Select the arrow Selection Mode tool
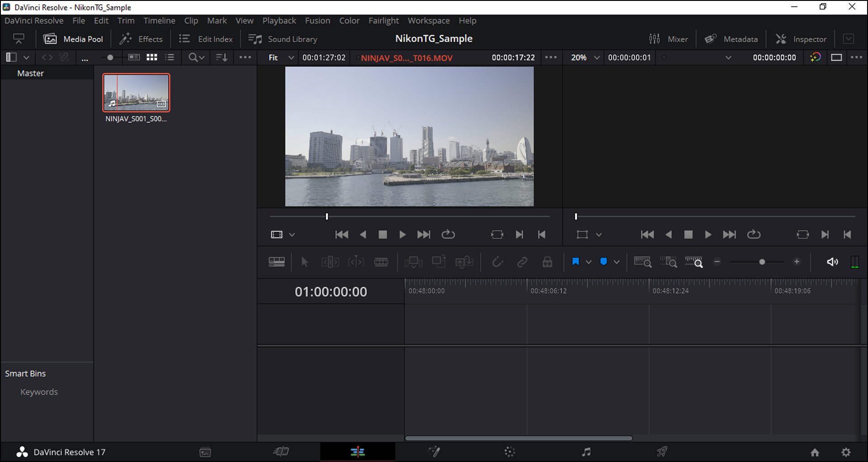Viewport: 868px width, 462px height. (305, 262)
